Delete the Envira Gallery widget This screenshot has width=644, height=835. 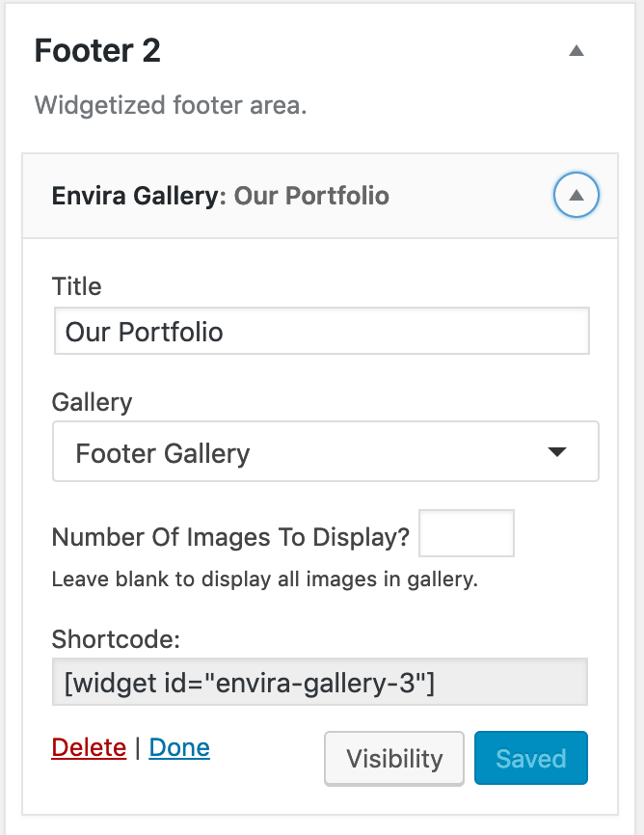tap(89, 747)
